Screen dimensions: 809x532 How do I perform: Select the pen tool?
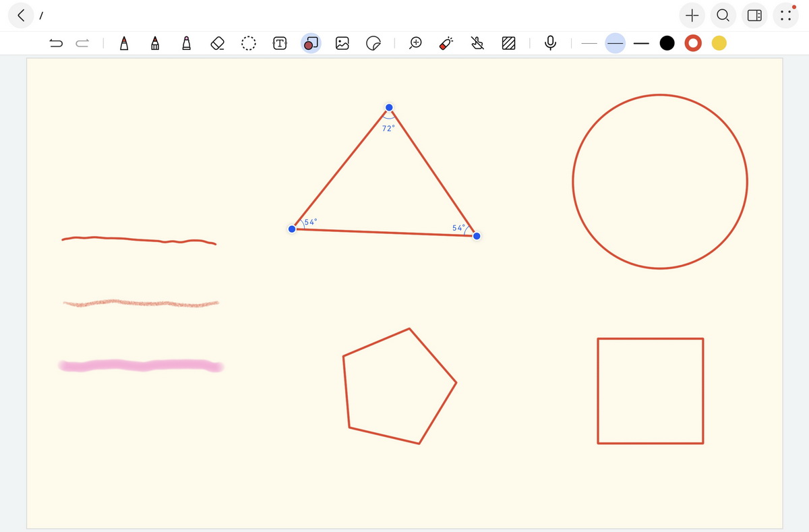point(123,44)
